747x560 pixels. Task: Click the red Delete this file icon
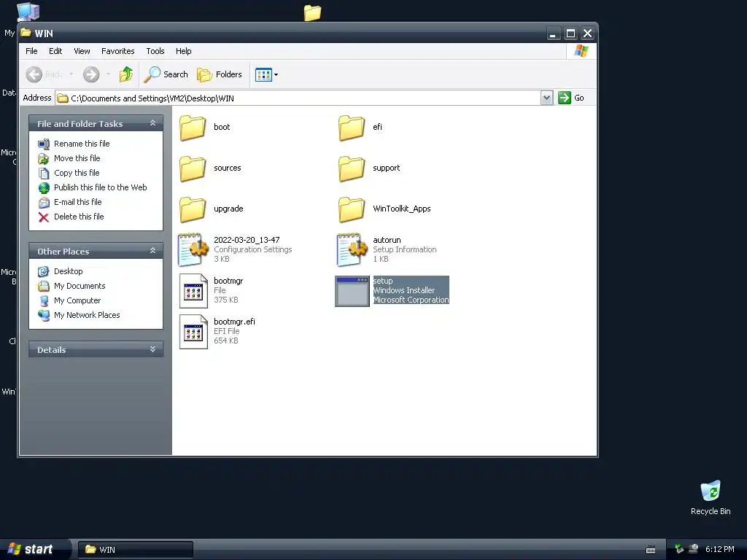point(44,217)
